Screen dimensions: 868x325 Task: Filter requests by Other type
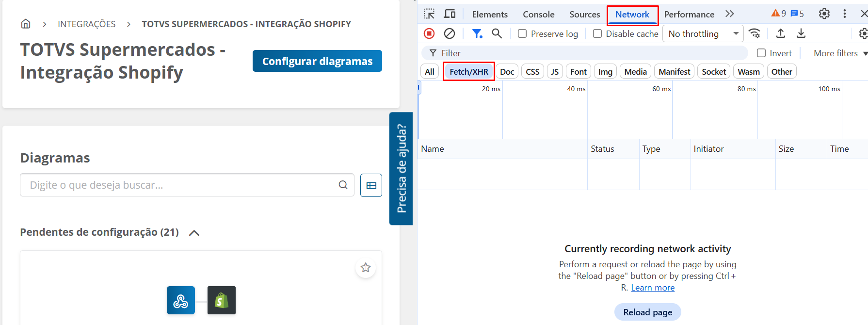coord(782,71)
